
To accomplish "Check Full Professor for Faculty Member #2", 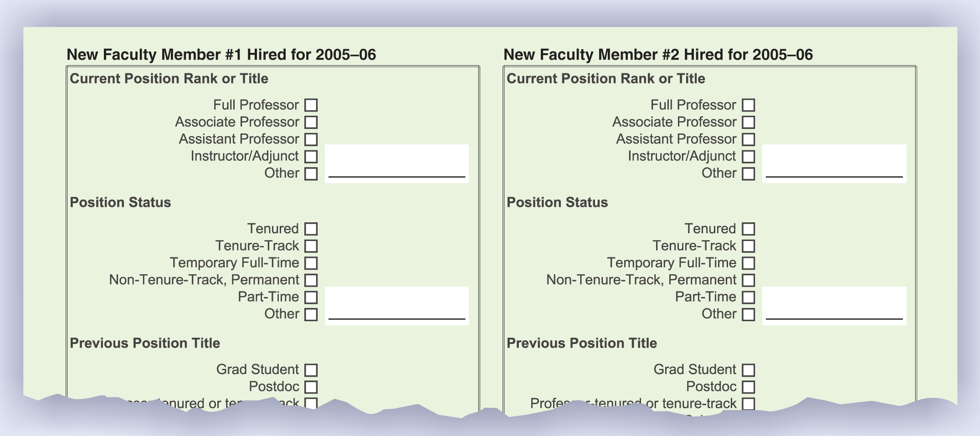I will [x=748, y=105].
